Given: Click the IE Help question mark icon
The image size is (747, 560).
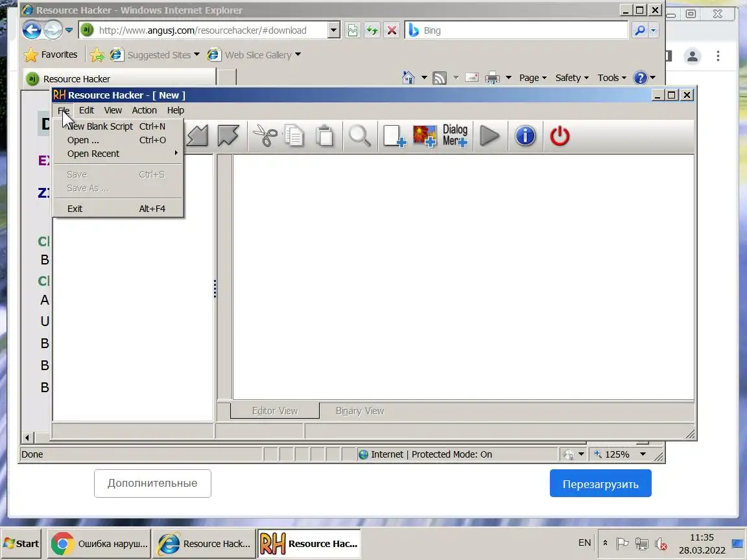Looking at the screenshot, I should coord(640,78).
